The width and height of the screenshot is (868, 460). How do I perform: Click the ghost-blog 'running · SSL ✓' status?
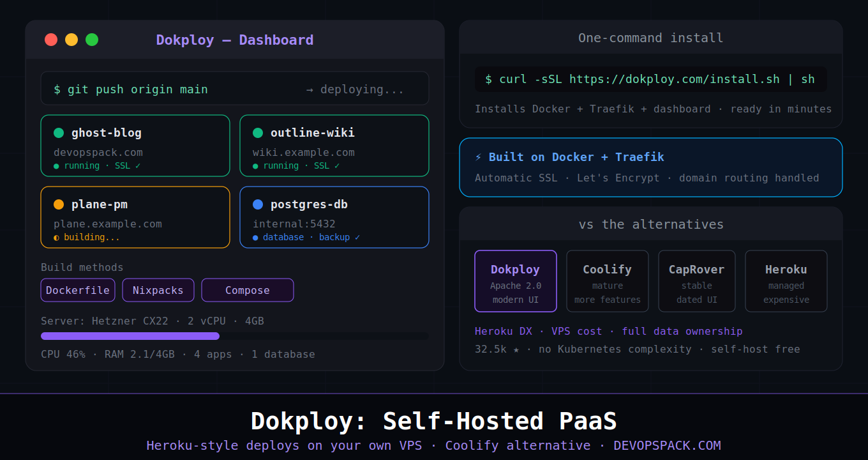pyautogui.click(x=97, y=166)
